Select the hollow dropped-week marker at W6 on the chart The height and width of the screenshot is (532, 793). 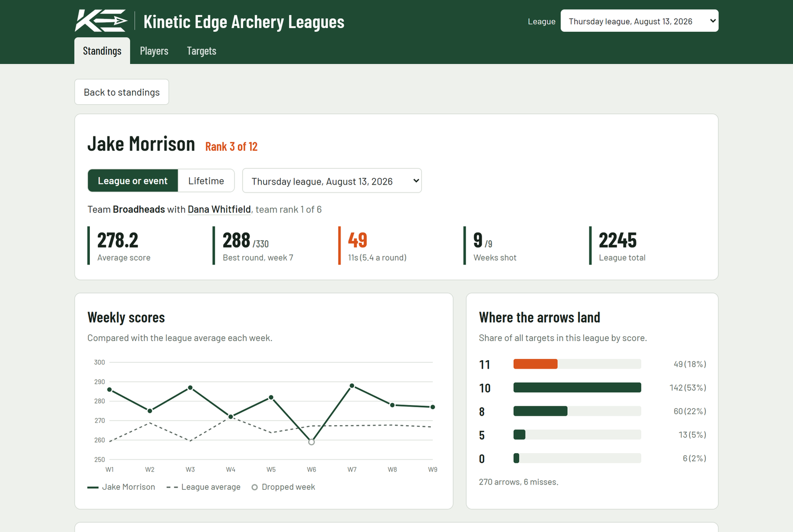(311, 442)
